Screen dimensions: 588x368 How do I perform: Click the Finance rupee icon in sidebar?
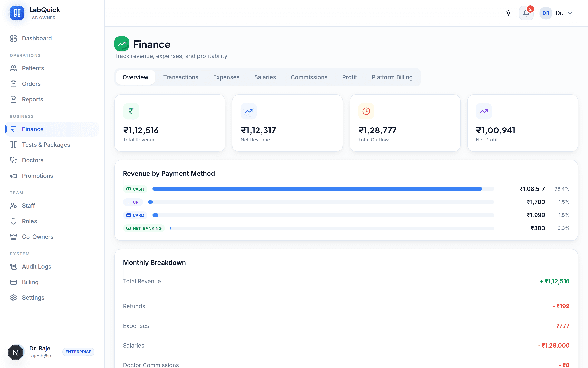[13, 129]
